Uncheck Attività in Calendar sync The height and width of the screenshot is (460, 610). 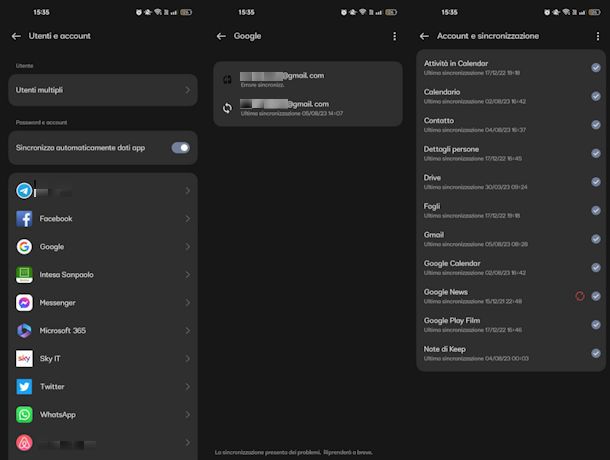(596, 68)
